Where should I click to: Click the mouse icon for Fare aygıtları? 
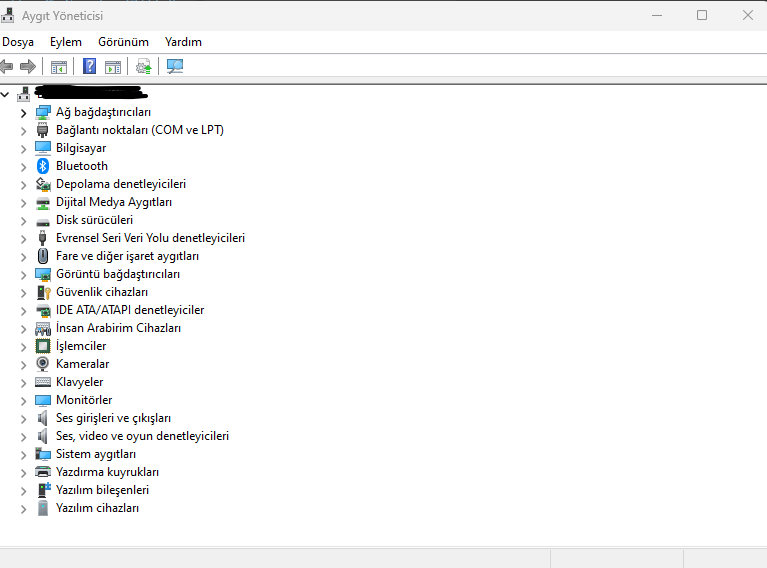pyautogui.click(x=43, y=256)
